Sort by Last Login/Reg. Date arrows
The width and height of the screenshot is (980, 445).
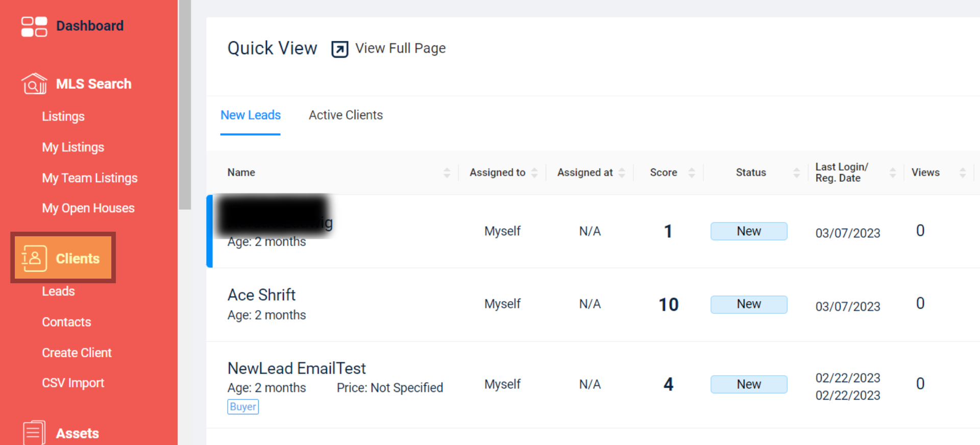point(893,172)
